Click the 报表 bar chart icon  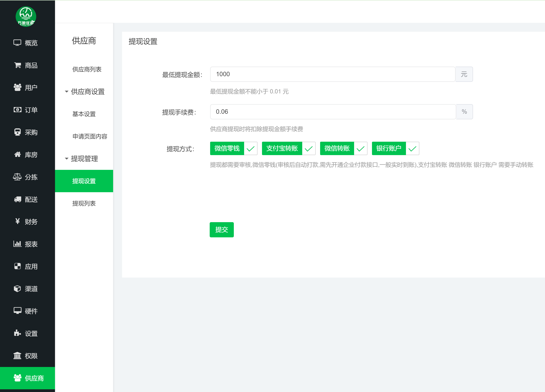click(x=17, y=244)
